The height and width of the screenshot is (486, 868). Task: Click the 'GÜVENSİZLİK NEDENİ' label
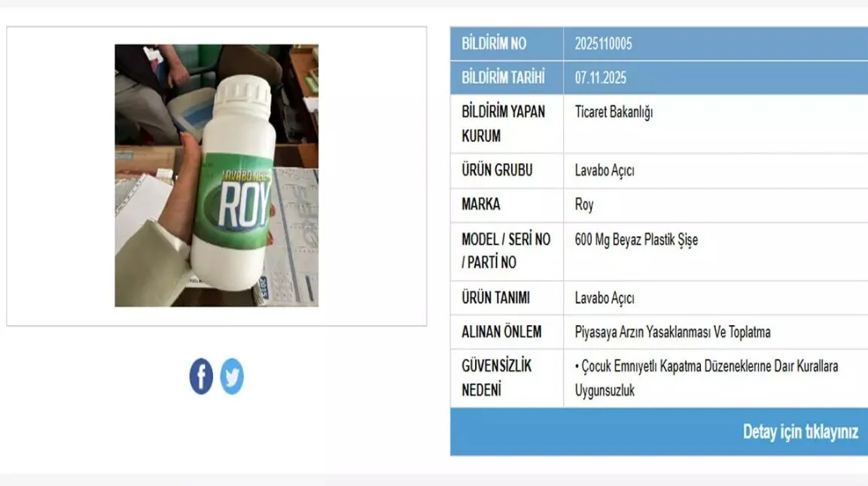pyautogui.click(x=496, y=378)
